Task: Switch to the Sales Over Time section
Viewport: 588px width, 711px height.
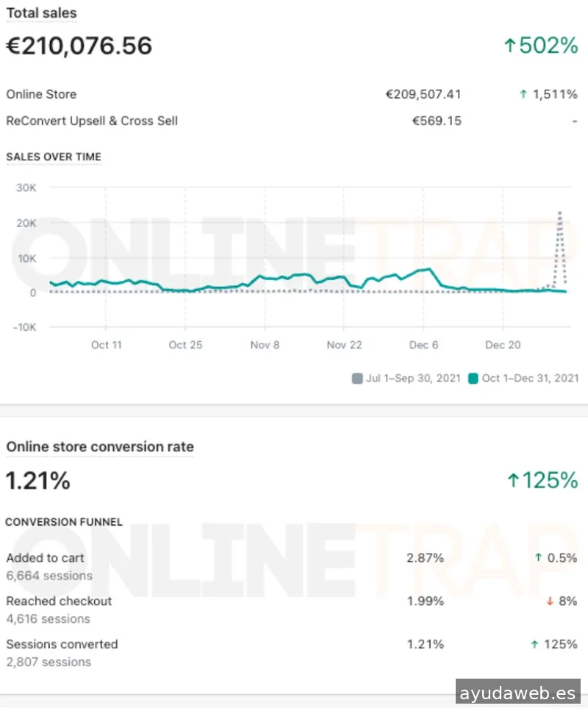Action: click(54, 157)
